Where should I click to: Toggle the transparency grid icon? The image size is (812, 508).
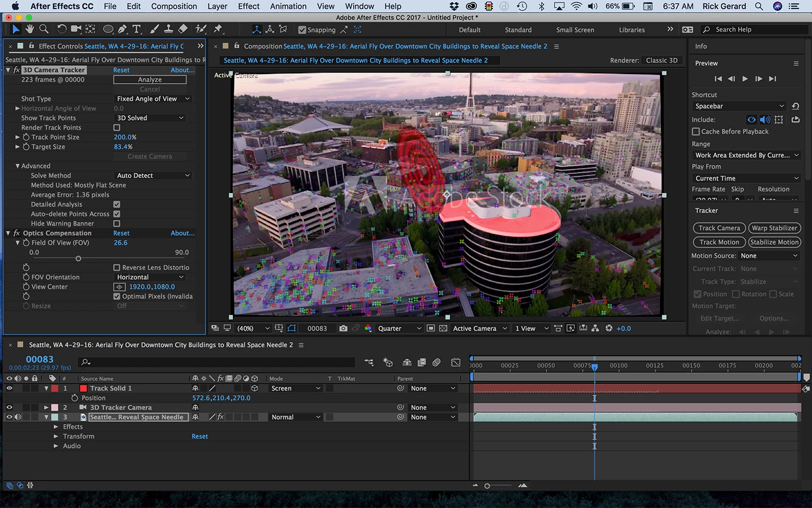click(443, 329)
